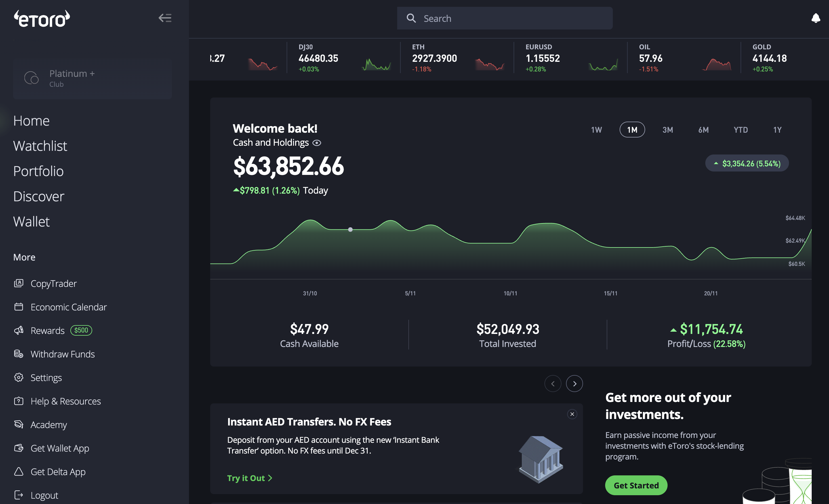Click the data point on portfolio chart
This screenshot has height=504, width=829.
(x=350, y=229)
